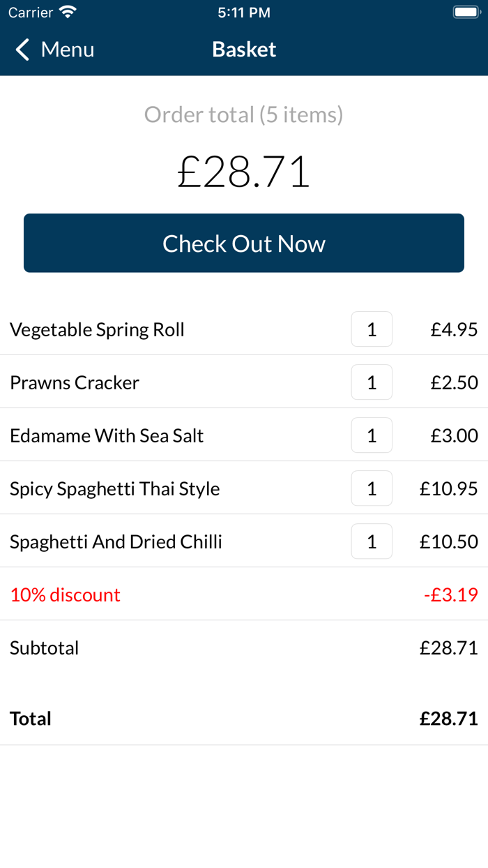Screen dimensions: 488x868
Task: Tap the large £28.71 order total
Action: pos(243,172)
